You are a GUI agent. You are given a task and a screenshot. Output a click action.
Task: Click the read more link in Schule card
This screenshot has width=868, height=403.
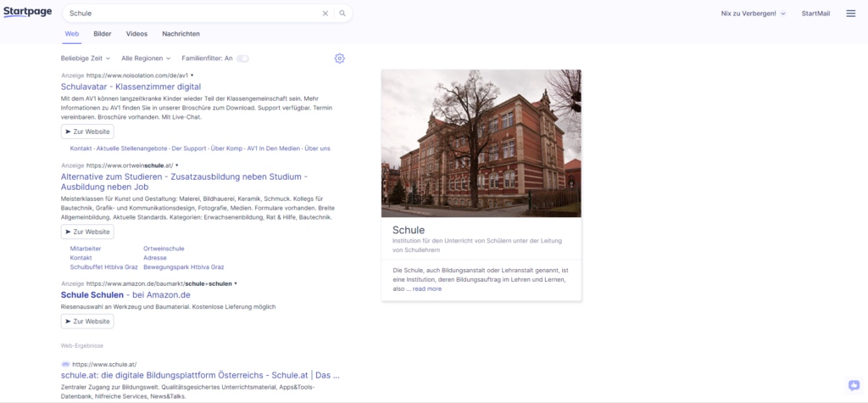pos(427,288)
